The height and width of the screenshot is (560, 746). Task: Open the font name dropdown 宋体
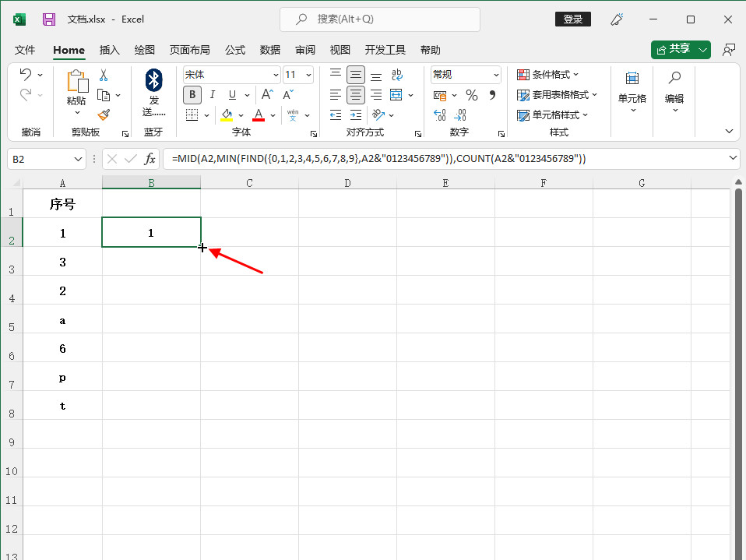[276, 75]
